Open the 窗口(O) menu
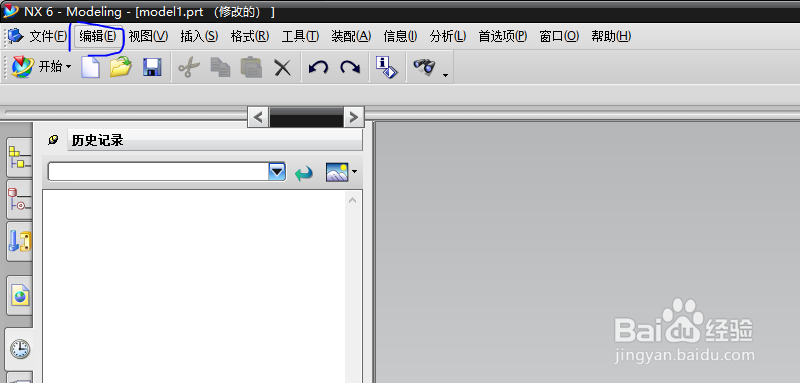Screen dimensions: 800x383 (559, 36)
